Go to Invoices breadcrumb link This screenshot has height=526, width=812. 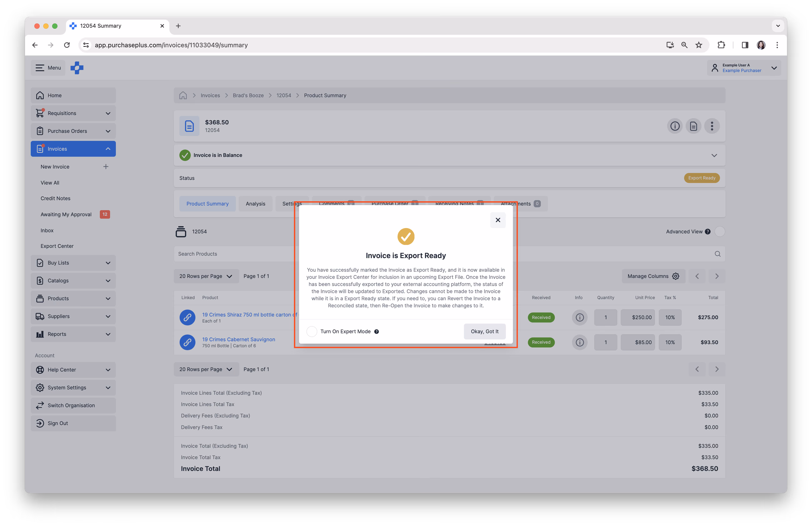(210, 96)
